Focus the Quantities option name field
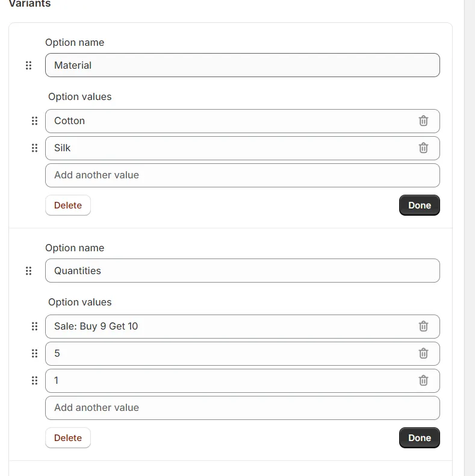This screenshot has width=475, height=476. click(x=243, y=271)
